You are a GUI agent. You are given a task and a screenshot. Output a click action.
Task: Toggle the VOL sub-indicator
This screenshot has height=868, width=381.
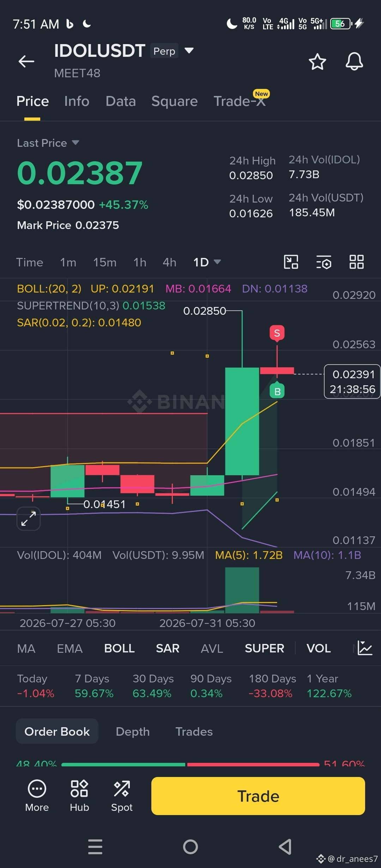pyautogui.click(x=319, y=648)
